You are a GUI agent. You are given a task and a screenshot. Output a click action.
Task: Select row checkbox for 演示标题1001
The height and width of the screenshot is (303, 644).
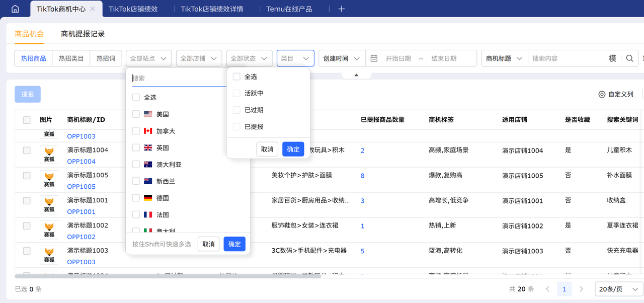[x=27, y=200]
